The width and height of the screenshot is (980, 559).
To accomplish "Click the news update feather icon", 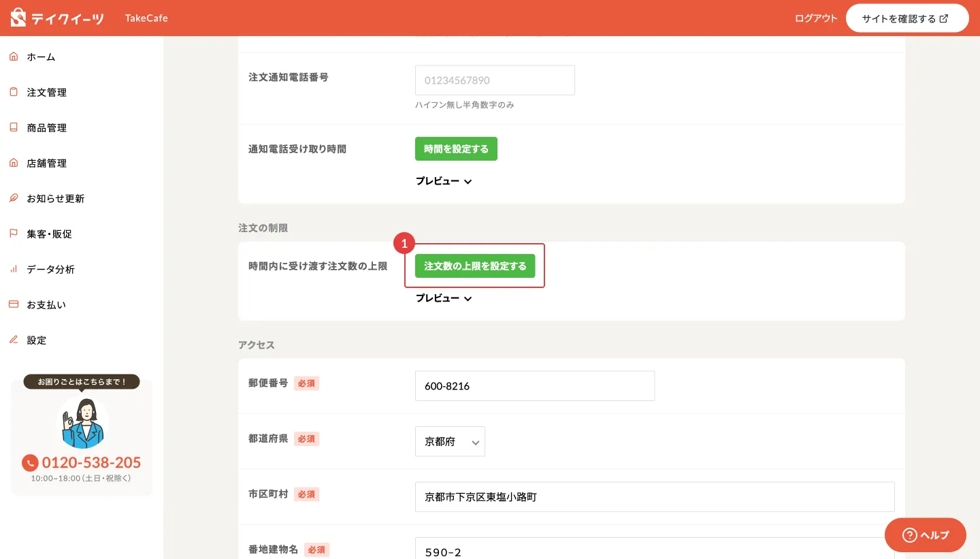I will point(14,198).
